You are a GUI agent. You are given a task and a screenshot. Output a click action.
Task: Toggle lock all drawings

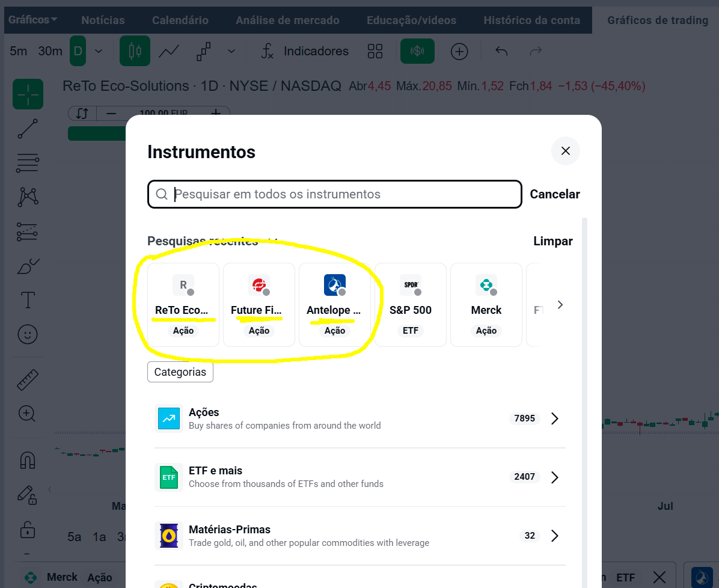pyautogui.click(x=28, y=530)
